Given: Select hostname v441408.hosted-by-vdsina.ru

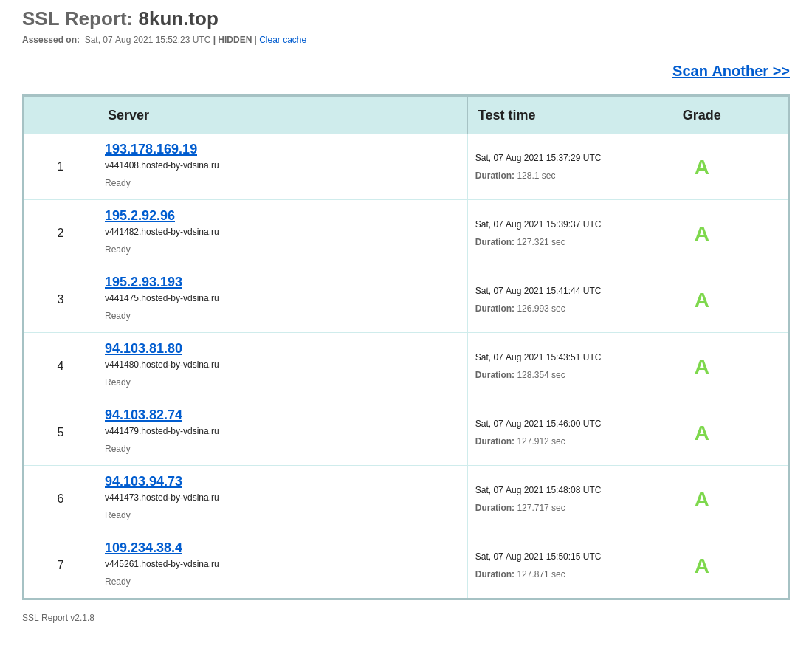Looking at the screenshot, I should tap(162, 165).
